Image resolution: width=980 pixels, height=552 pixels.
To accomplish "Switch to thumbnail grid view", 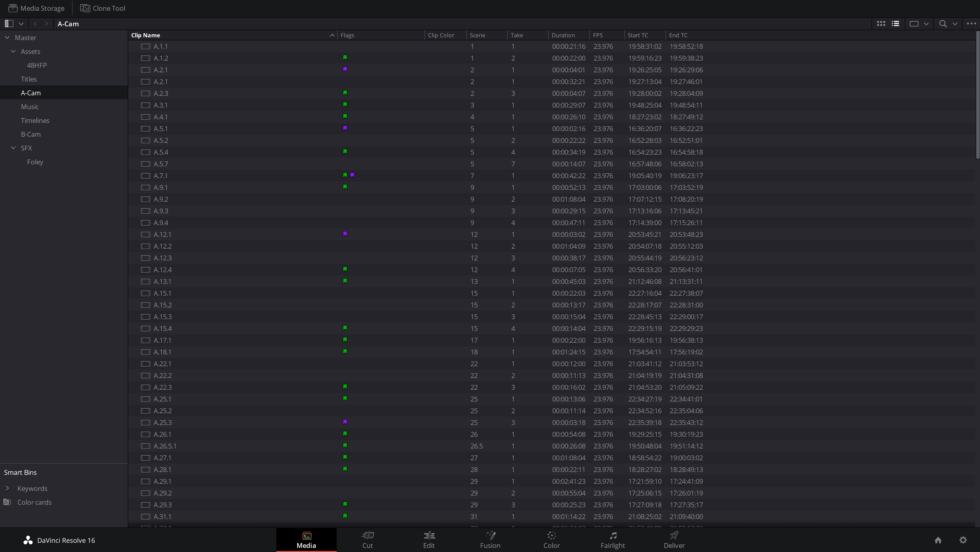I will tap(881, 24).
